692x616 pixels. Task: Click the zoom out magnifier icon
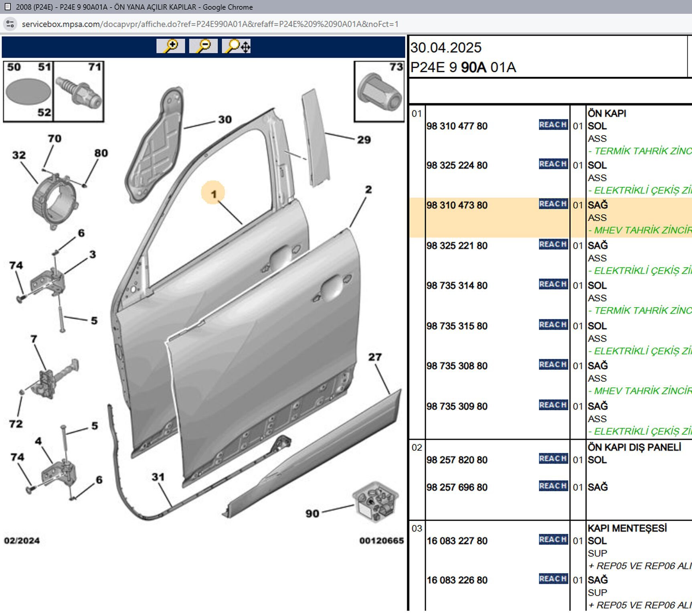(x=203, y=46)
